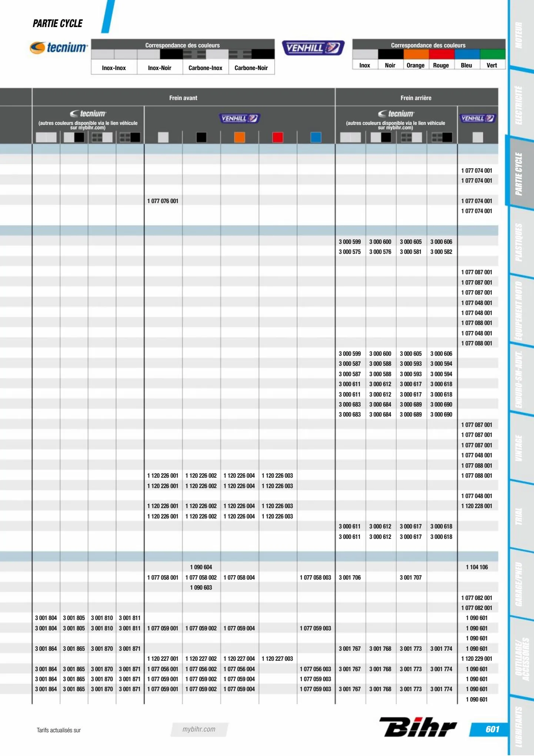Click the Carbone-Noir label in Tecnium legend

point(251,68)
